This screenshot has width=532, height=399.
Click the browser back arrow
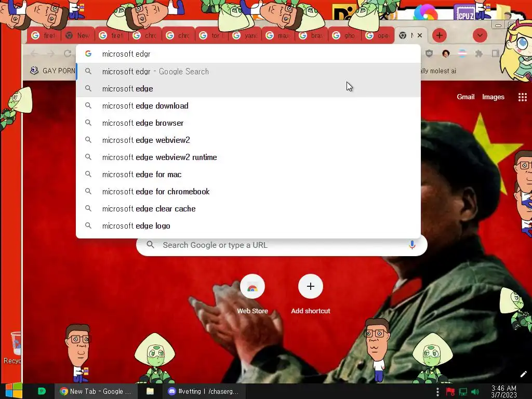34,54
